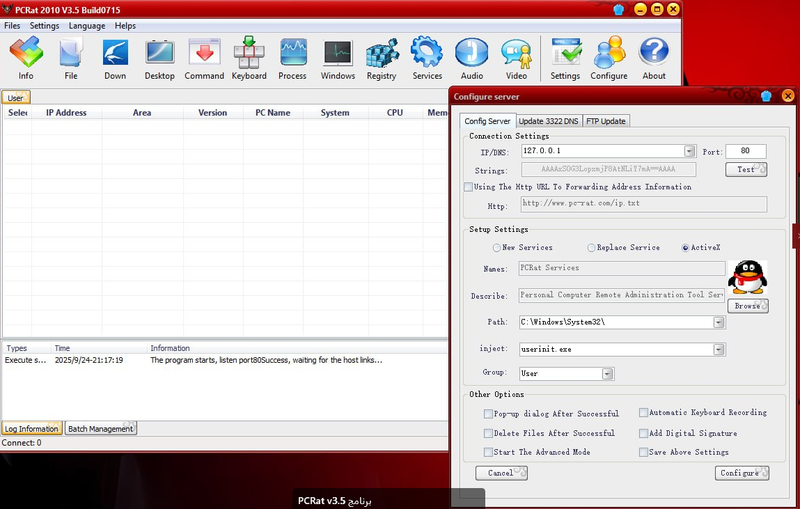Switch to Log Information tab

(32, 429)
